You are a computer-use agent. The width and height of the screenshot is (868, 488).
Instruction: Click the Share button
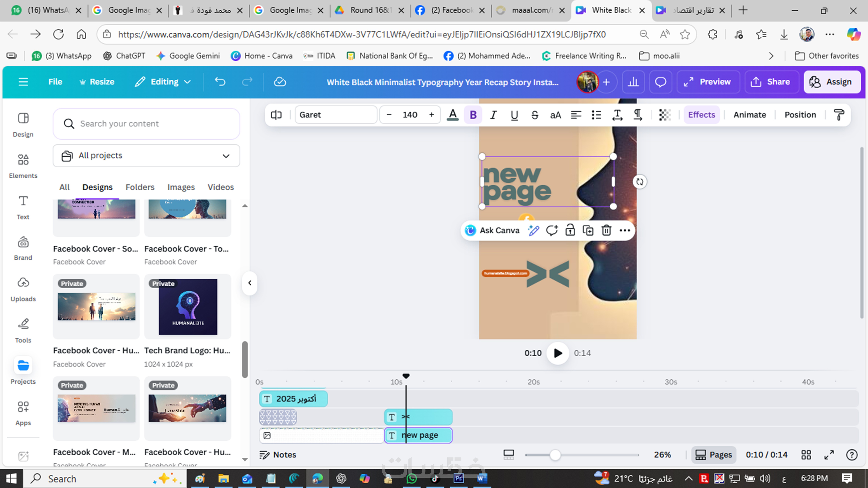[771, 82]
